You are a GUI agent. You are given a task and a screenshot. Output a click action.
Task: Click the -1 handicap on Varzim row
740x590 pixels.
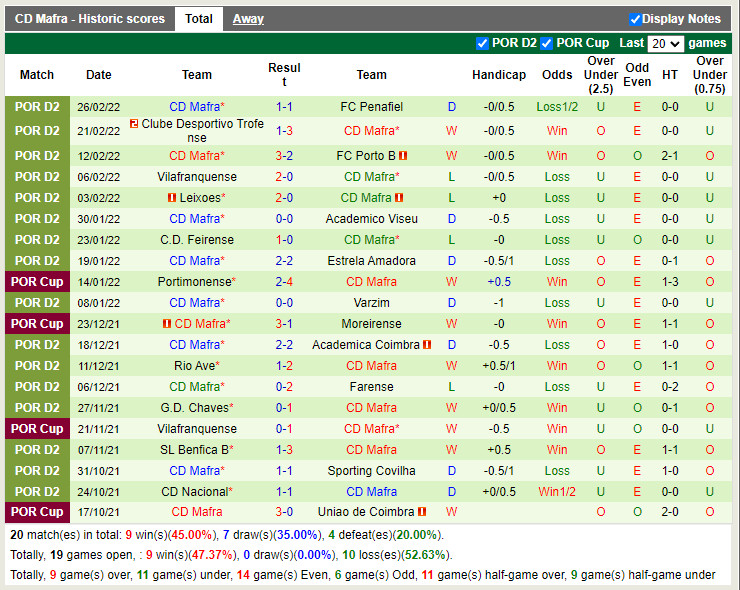click(499, 303)
